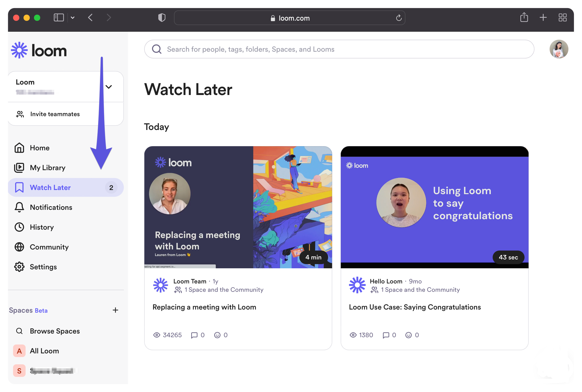Expand Spaces Beta section with plus

click(x=115, y=310)
